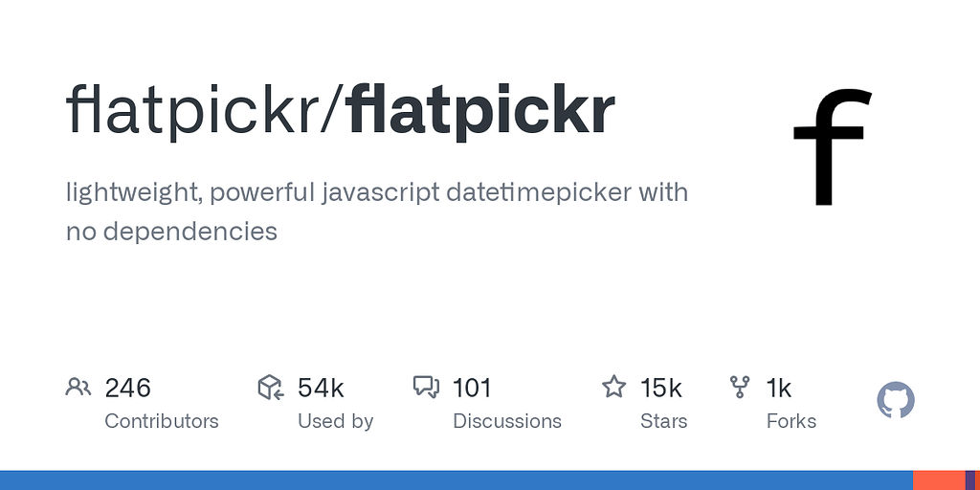Click the orange language bar segment
Image resolution: width=980 pixels, height=490 pixels.
click(938, 480)
